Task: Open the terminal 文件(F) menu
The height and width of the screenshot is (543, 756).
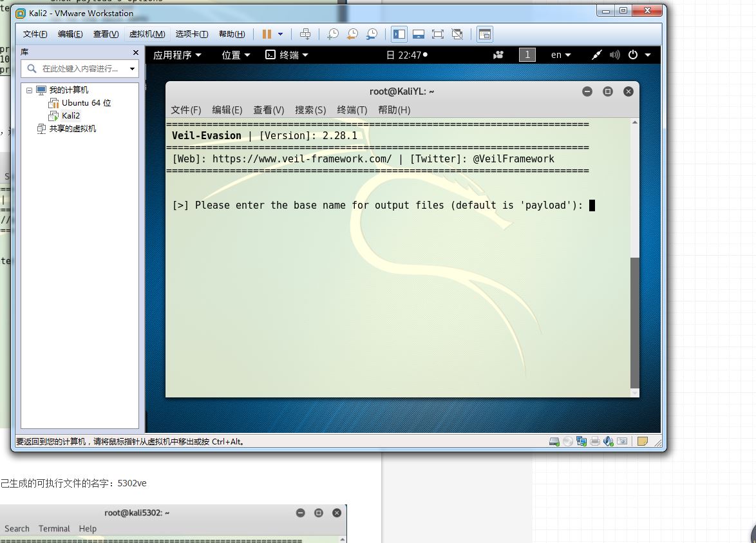Action: pos(185,110)
